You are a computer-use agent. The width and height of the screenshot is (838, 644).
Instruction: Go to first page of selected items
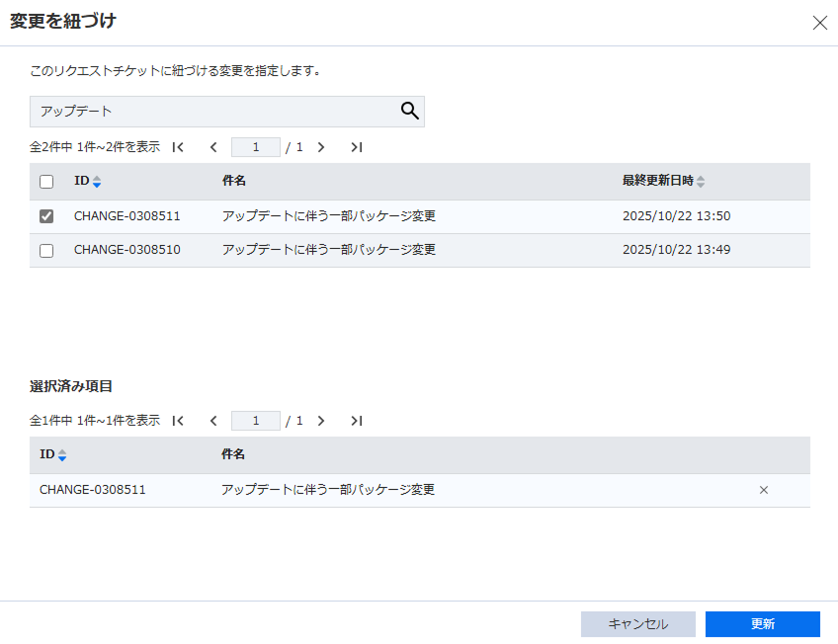[x=178, y=421]
